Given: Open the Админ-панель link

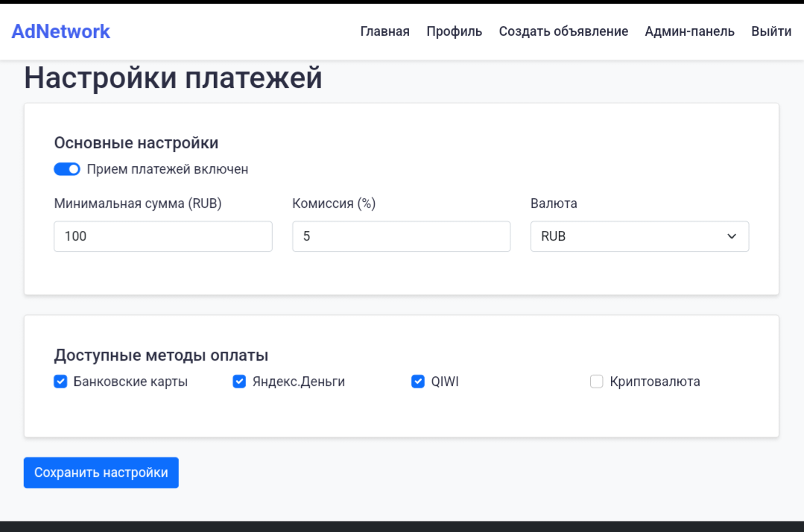Looking at the screenshot, I should pyautogui.click(x=689, y=31).
